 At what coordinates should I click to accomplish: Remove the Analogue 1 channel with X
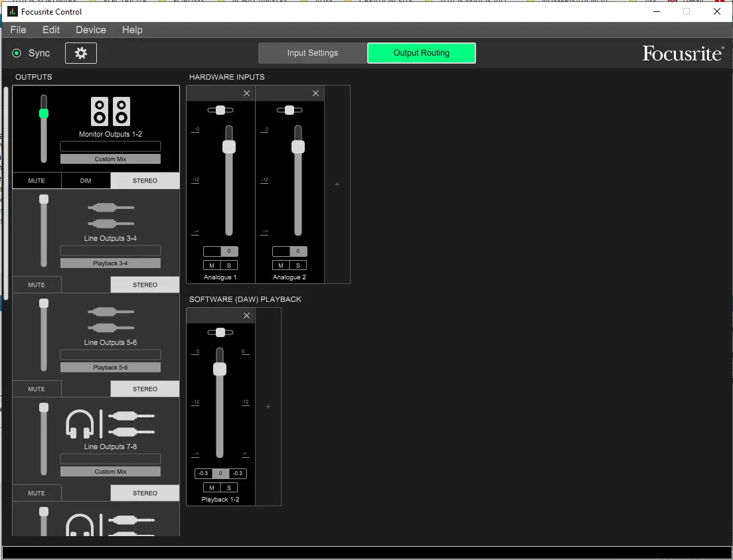coord(246,94)
